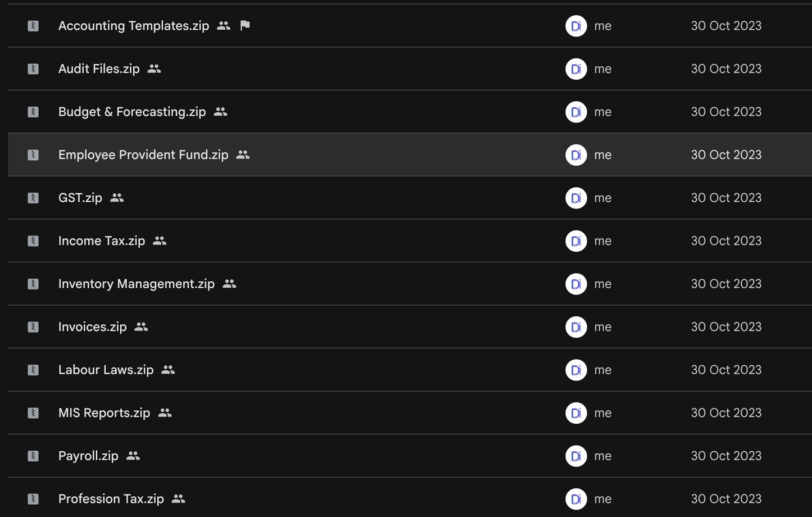Click shared icon beside Employee Provident Fund.zip
This screenshot has height=517, width=812.
click(243, 155)
